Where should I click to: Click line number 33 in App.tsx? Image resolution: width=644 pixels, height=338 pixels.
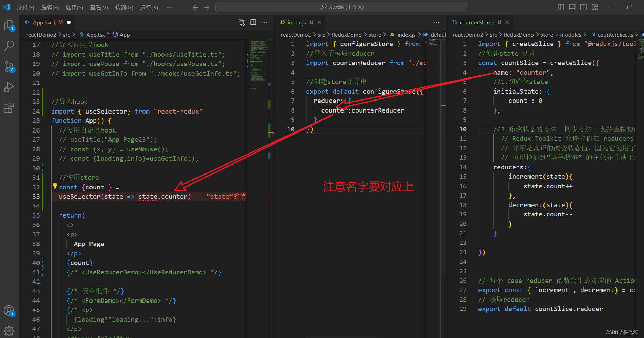pos(36,197)
